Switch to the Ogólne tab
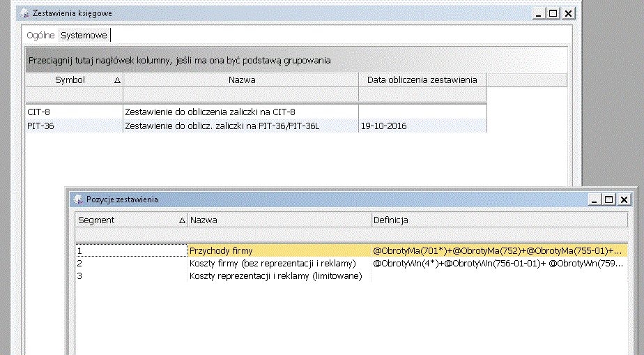This screenshot has height=355, width=644. (x=40, y=35)
